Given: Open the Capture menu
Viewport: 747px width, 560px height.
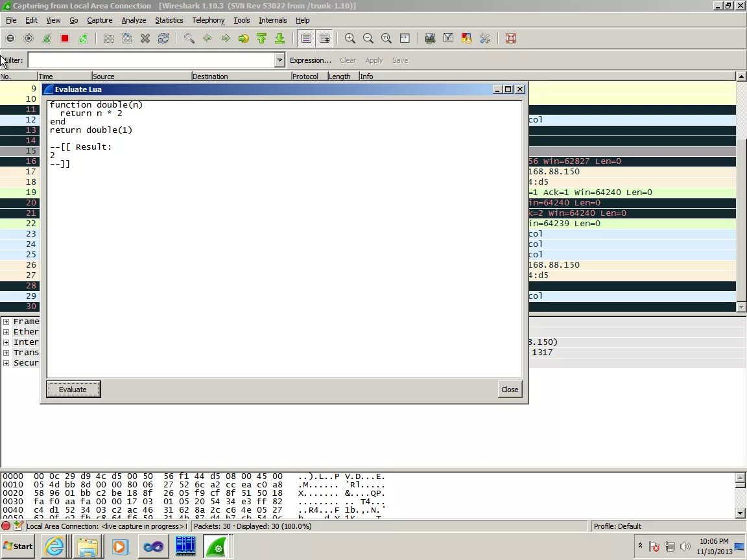Looking at the screenshot, I should [100, 20].
